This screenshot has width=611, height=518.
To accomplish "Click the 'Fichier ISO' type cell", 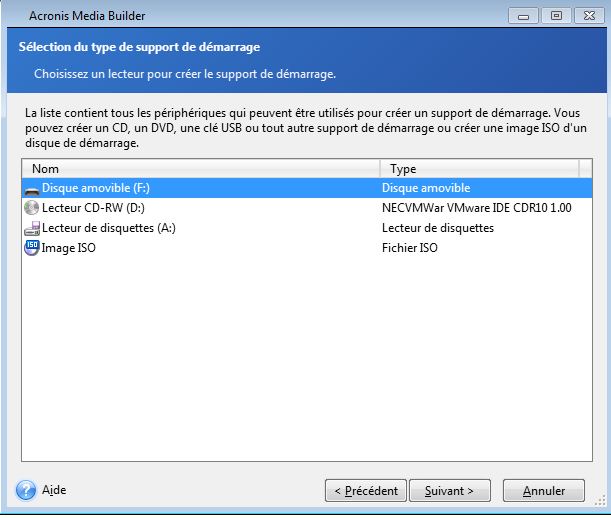I will (410, 248).
